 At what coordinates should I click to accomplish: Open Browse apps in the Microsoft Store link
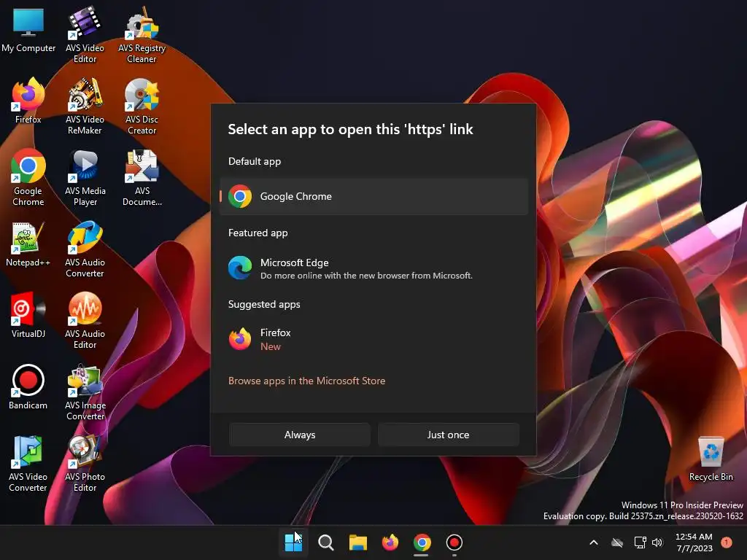pos(306,381)
